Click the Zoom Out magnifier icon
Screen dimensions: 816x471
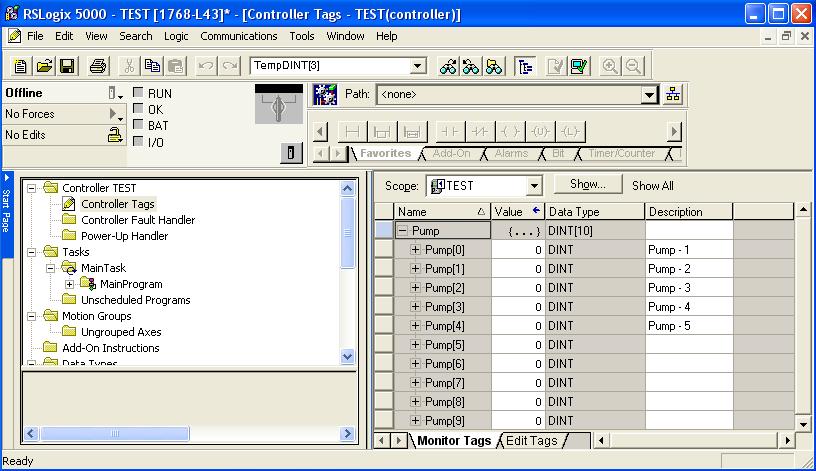pos(633,66)
